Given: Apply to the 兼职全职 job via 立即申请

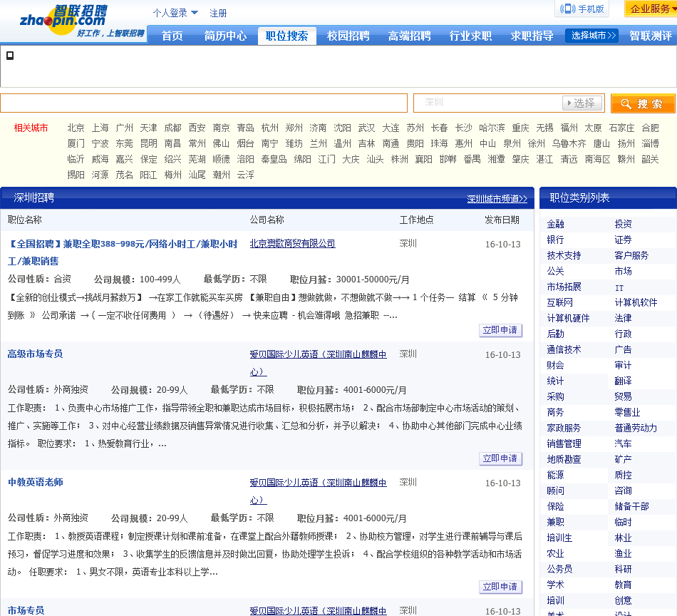Looking at the screenshot, I should (500, 330).
